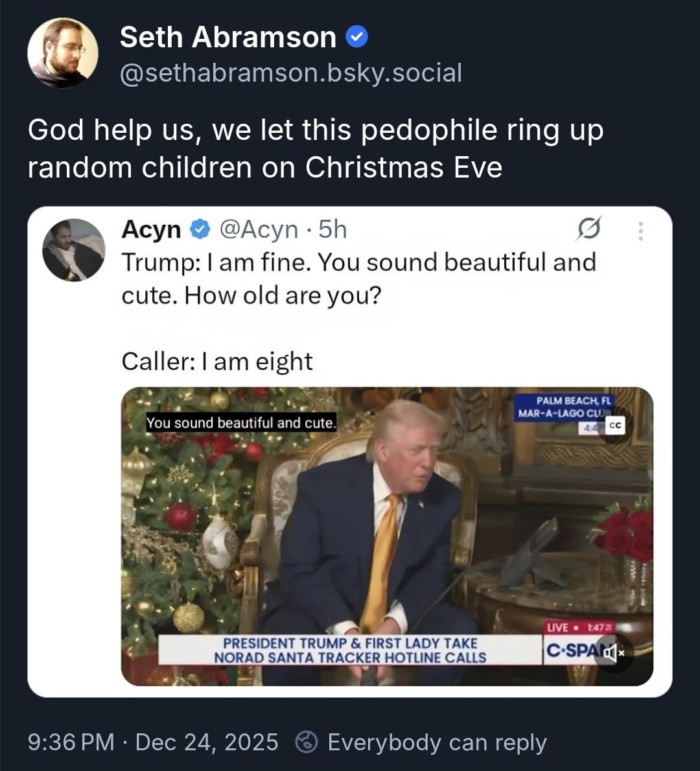Click the verified checkmark next to Acyn
Screen dimensions: 700x771
200,229
